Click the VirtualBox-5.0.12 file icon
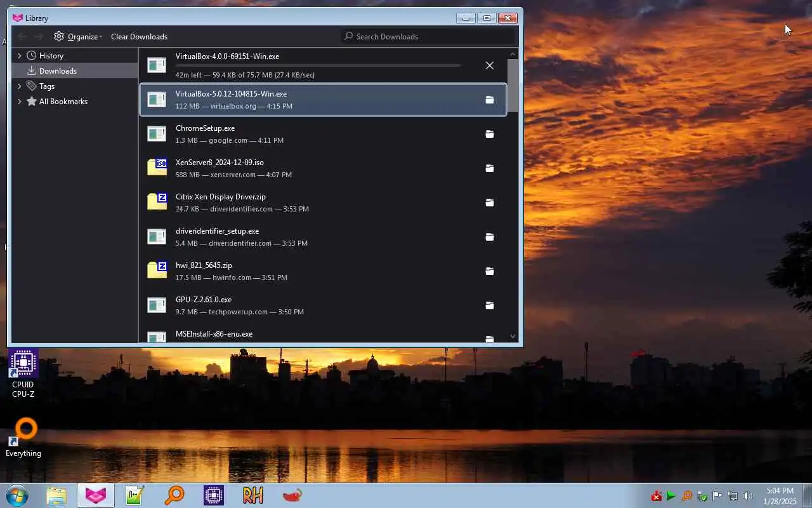Image resolution: width=812 pixels, height=508 pixels. point(157,99)
